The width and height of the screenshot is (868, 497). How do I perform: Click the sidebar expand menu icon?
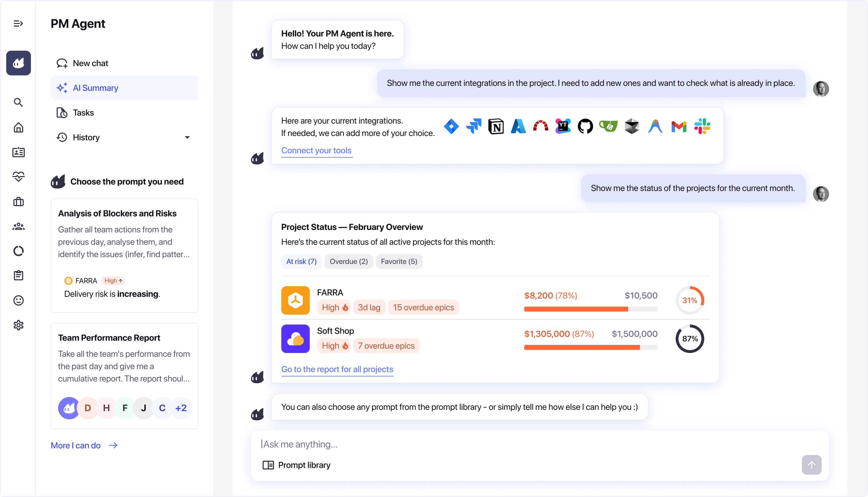tap(19, 23)
